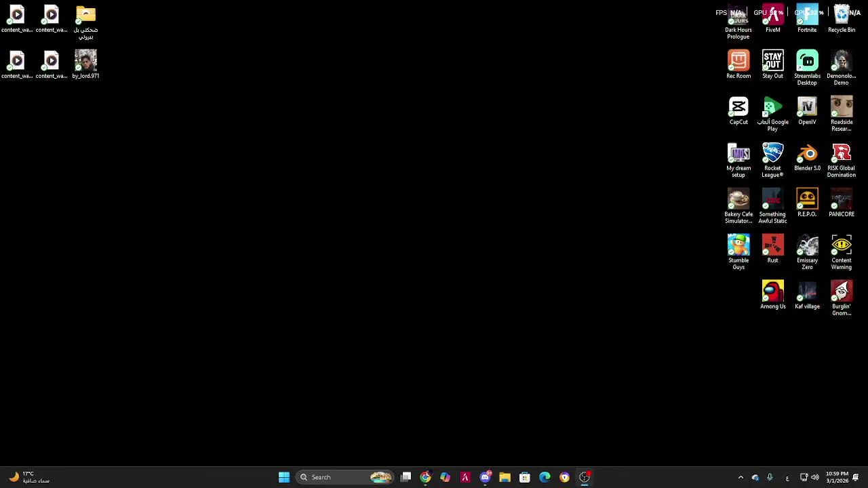Select the Fortnite desktop icon
868x488 pixels.
click(x=807, y=19)
